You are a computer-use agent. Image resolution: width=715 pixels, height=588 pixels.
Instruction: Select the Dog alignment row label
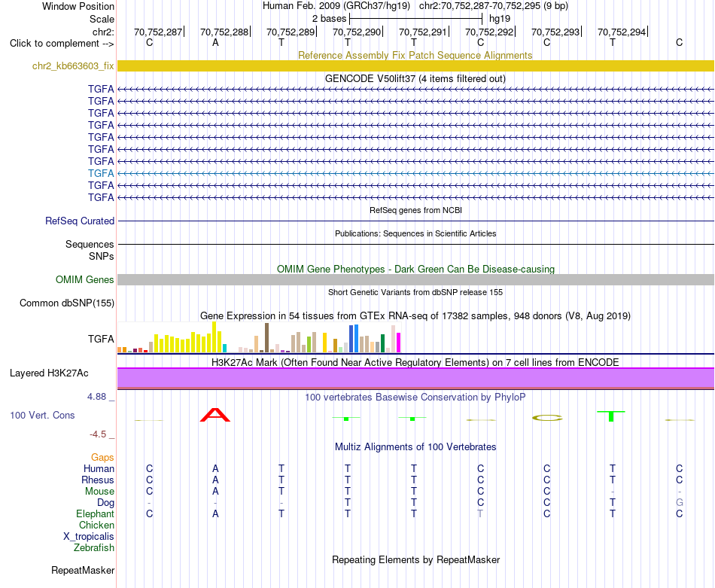(105, 503)
